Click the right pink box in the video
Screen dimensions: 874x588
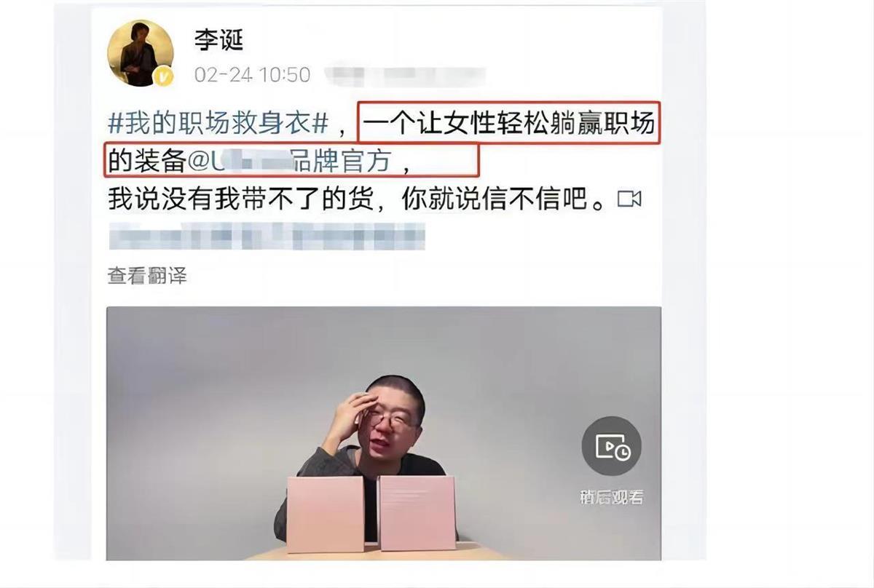417,513
